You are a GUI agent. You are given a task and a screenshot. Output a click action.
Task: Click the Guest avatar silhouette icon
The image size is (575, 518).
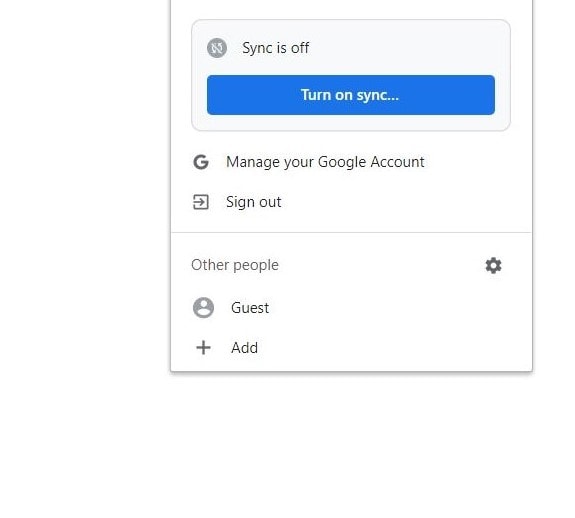click(204, 308)
